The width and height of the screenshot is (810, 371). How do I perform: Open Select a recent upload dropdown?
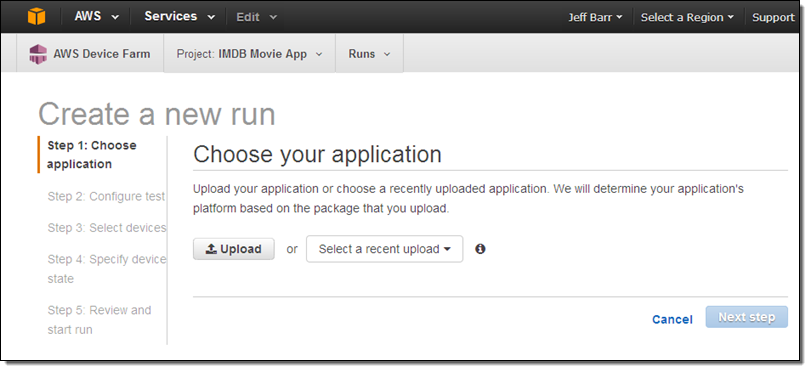(x=384, y=249)
